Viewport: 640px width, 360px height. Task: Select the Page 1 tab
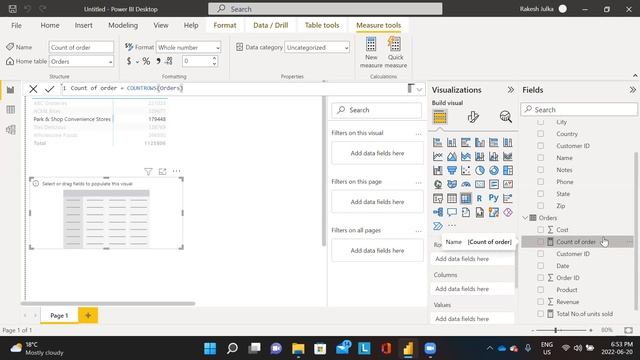(59, 316)
